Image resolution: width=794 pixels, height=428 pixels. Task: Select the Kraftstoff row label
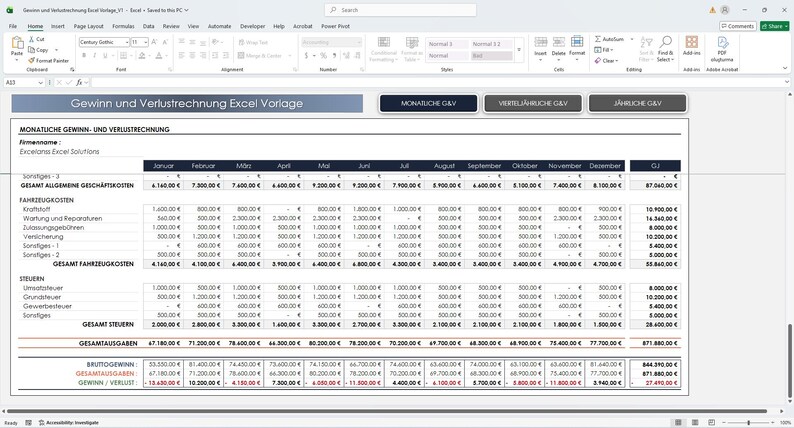(x=36, y=209)
